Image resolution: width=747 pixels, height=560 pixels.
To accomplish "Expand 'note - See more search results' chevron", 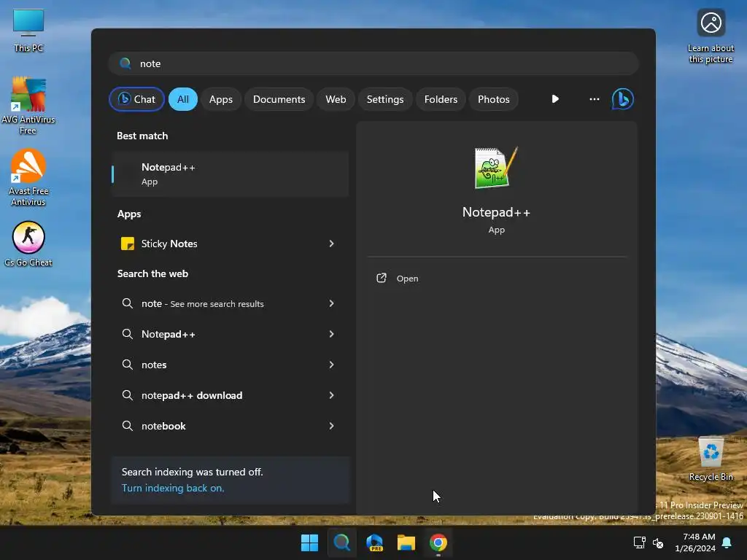I will [x=331, y=303].
